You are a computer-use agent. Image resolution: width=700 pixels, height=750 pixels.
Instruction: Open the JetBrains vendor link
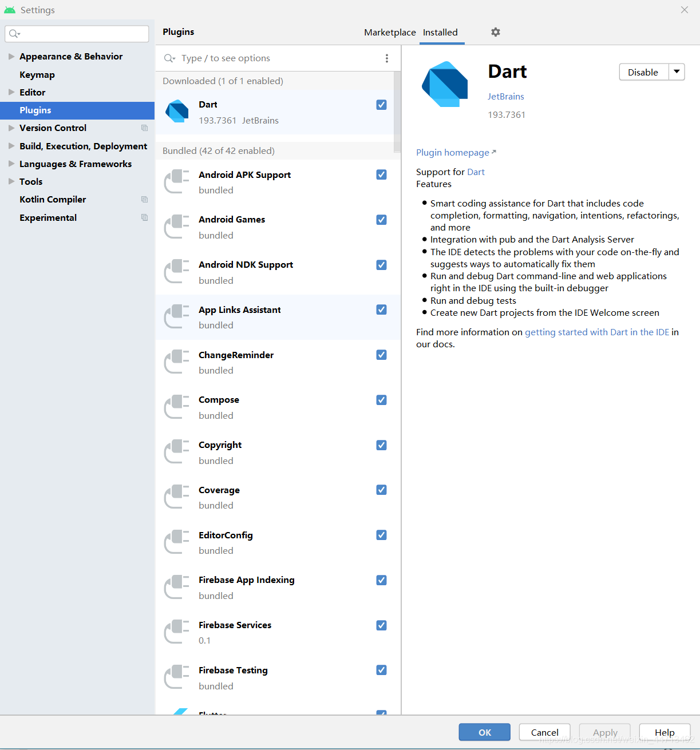(x=506, y=97)
